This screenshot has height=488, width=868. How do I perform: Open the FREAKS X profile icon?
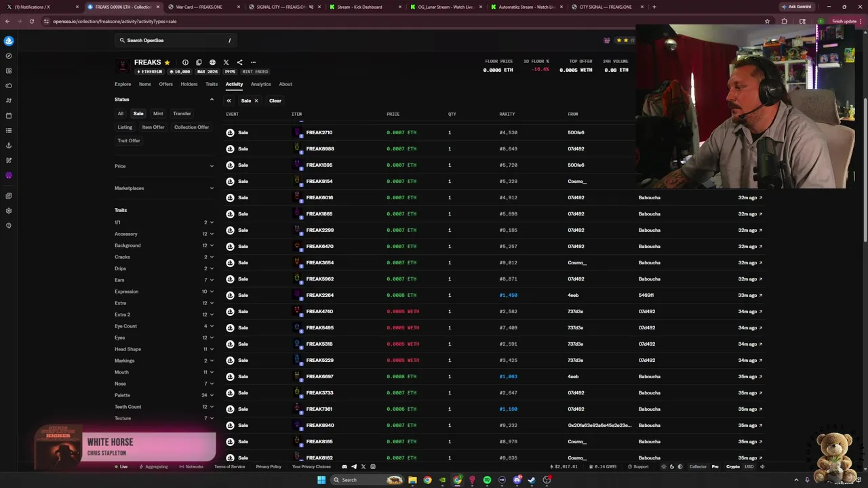(x=226, y=62)
